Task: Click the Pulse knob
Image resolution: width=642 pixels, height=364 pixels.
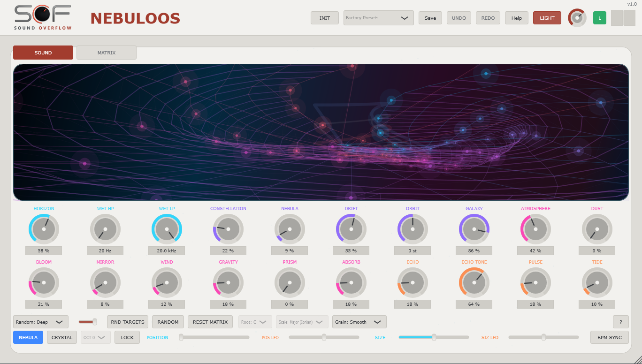Action: click(x=535, y=283)
